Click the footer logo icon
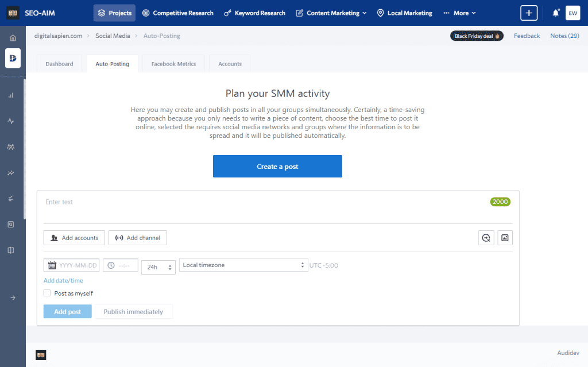Viewport: 588px width, 367px height. pos(41,355)
